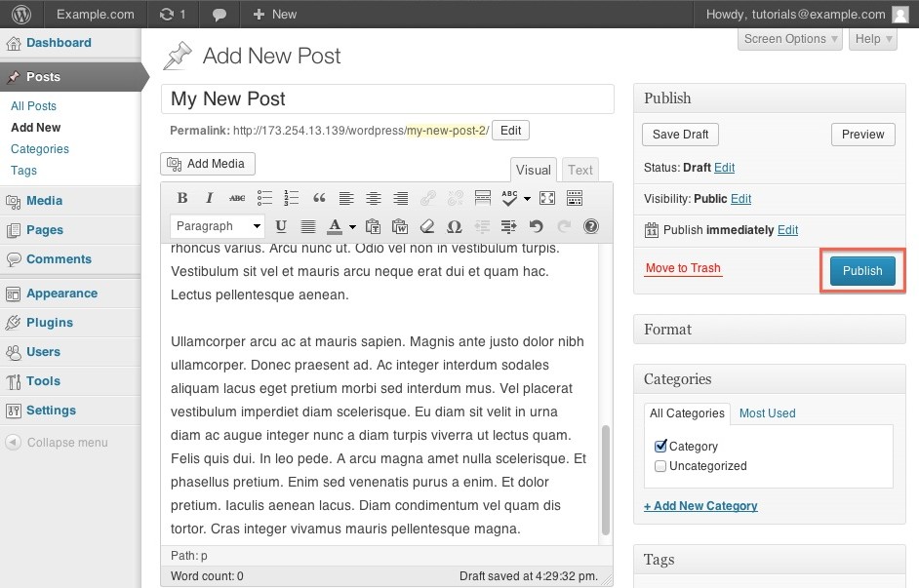Click the post title input field
Image resolution: width=919 pixels, height=588 pixels.
(387, 98)
